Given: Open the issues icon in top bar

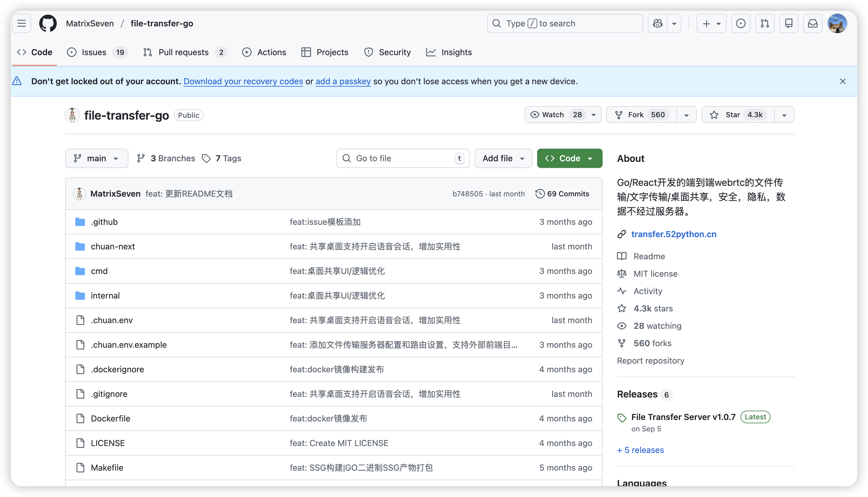Looking at the screenshot, I should click(x=741, y=23).
